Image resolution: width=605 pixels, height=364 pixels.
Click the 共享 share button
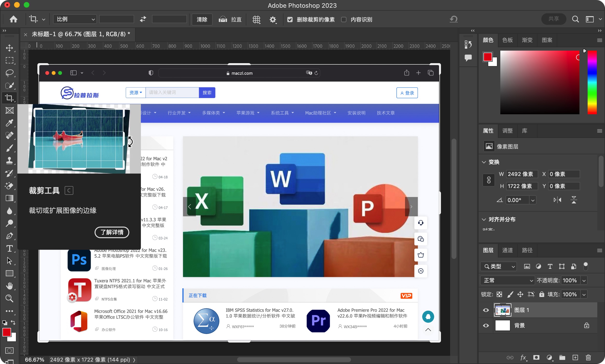(x=554, y=19)
